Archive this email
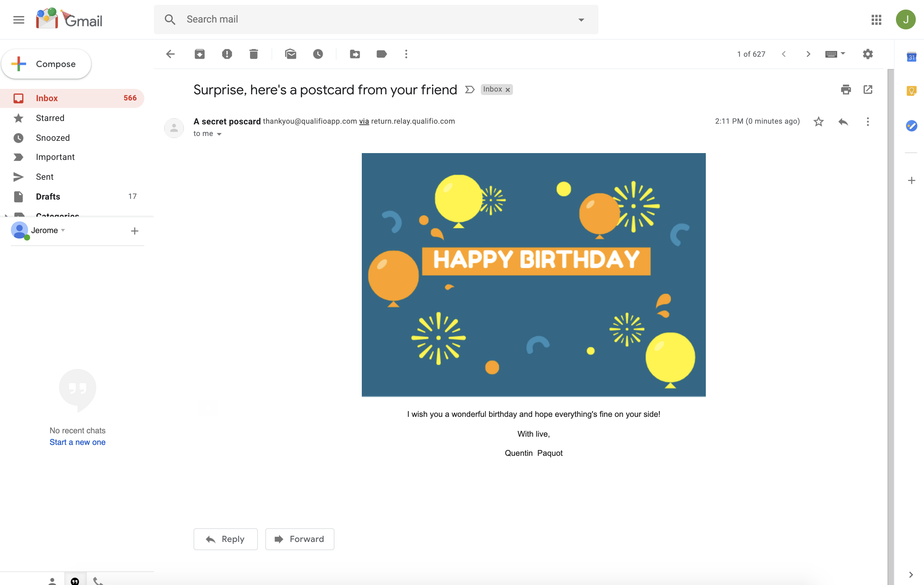Viewport: 924px width, 585px height. 199,54
